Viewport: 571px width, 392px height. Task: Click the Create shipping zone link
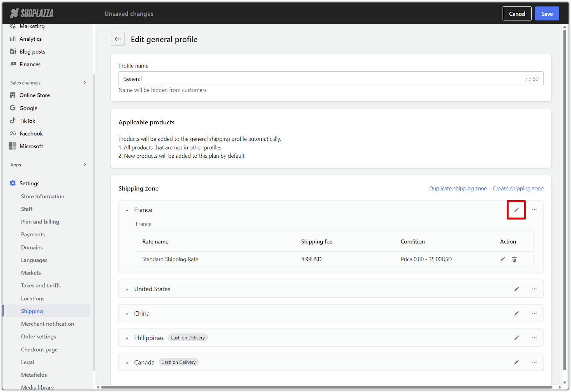pyautogui.click(x=518, y=189)
